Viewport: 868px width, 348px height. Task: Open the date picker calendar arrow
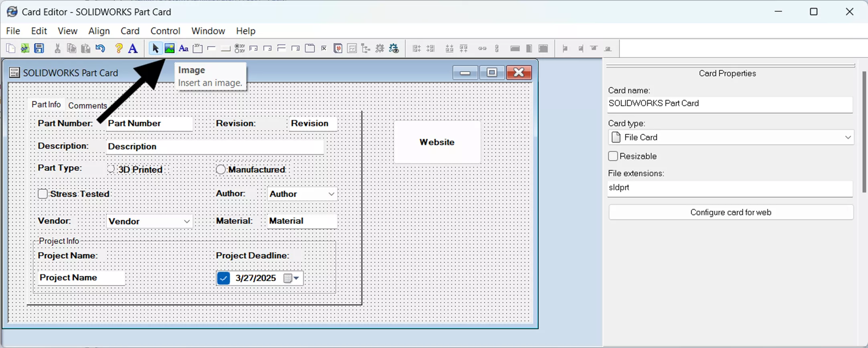pos(296,278)
